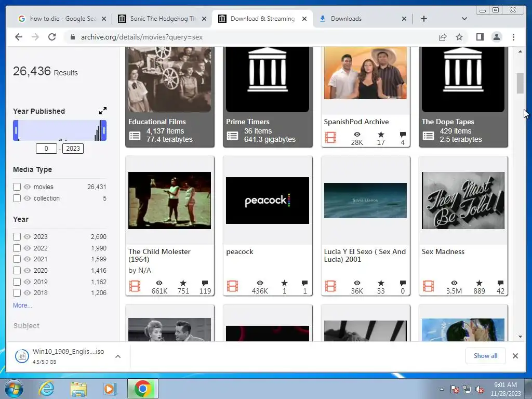Click the film strip icon on Sex Madness card

click(428, 286)
